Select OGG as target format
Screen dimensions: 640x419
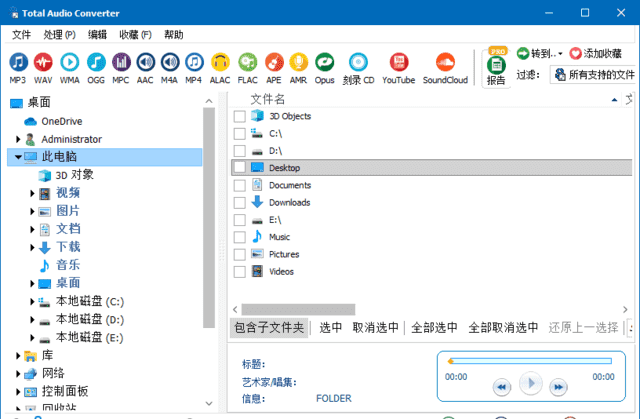click(x=96, y=62)
